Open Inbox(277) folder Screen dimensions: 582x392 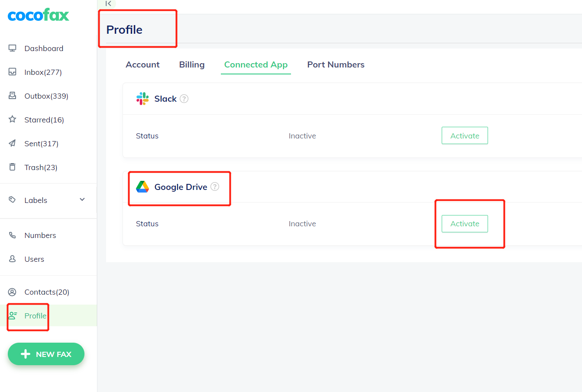(43, 72)
